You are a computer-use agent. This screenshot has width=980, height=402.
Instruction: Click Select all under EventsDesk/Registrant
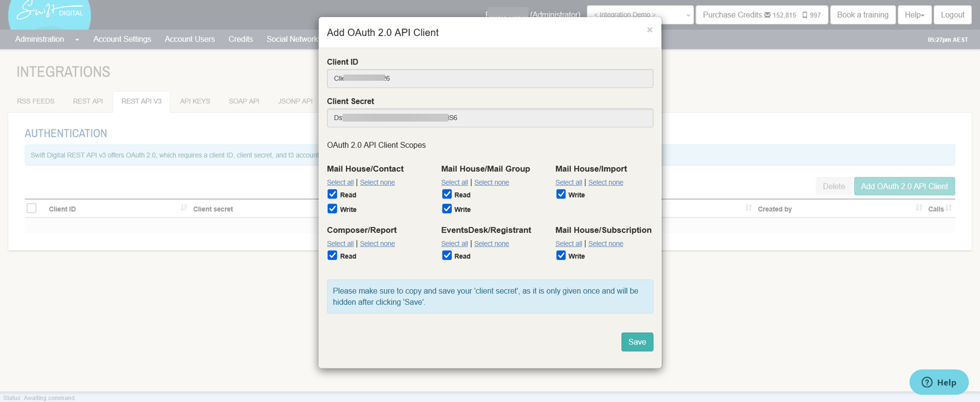454,244
